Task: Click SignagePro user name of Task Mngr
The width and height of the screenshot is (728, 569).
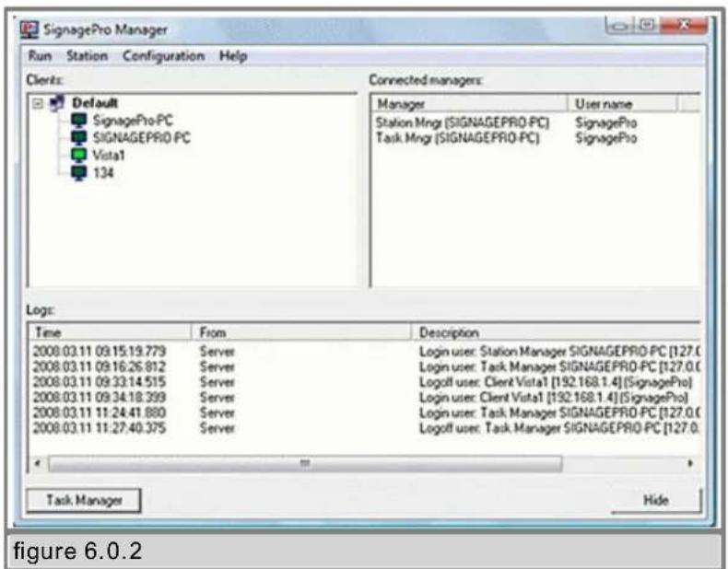Action: tap(605, 138)
